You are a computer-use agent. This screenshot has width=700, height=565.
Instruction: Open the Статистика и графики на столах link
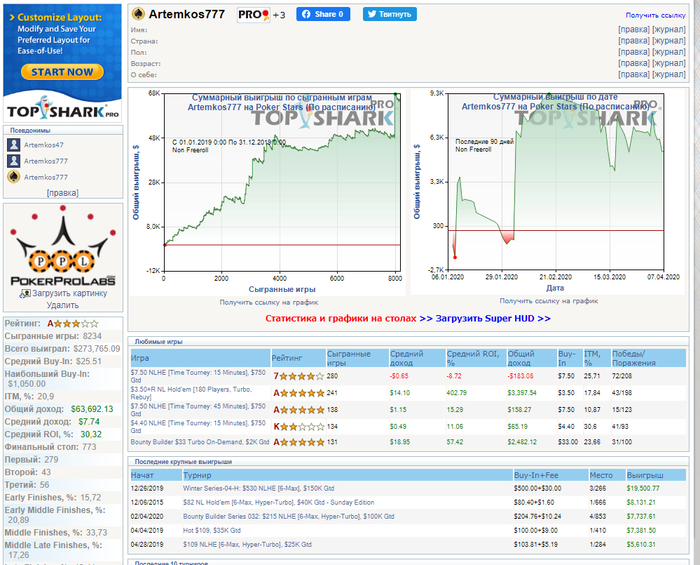tap(341, 319)
